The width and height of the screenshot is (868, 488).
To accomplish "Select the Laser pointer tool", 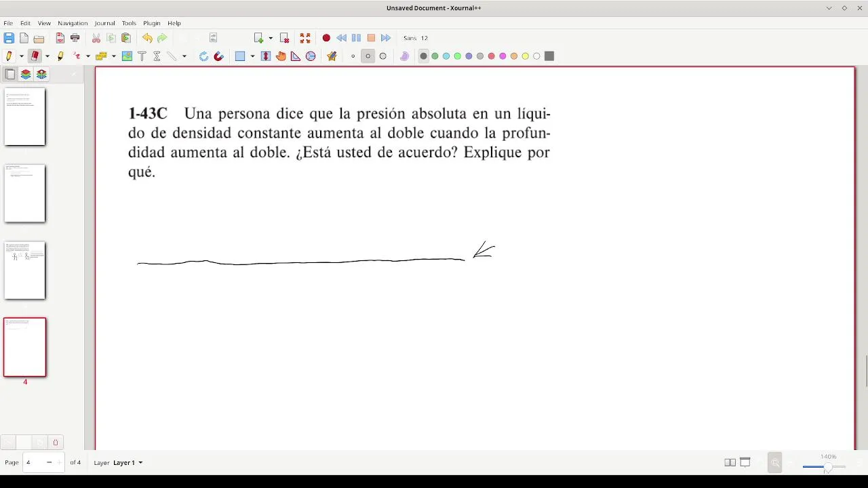I will tap(77, 56).
